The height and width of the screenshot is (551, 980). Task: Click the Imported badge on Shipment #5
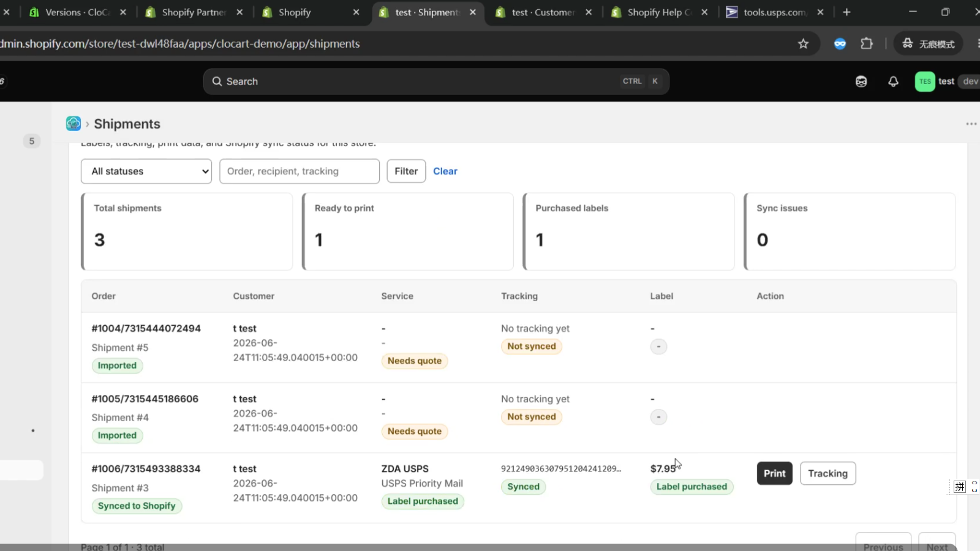[117, 365]
